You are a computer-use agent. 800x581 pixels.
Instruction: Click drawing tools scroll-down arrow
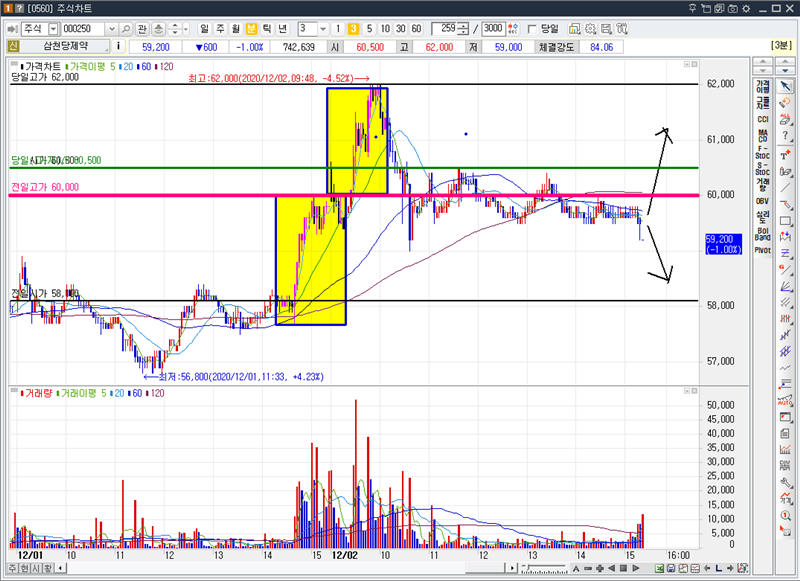[x=786, y=70]
